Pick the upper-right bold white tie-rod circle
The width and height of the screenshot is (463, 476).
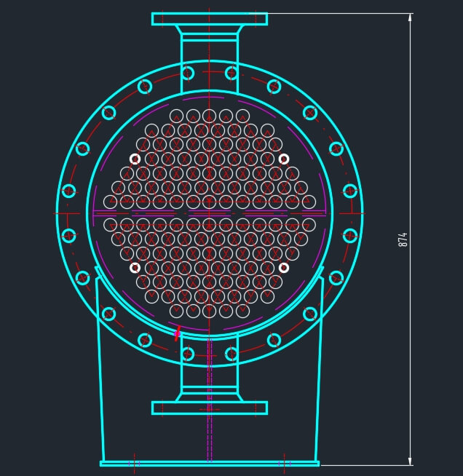click(x=284, y=159)
